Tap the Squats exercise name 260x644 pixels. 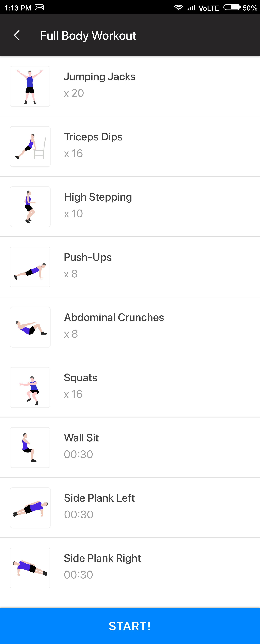[81, 378]
